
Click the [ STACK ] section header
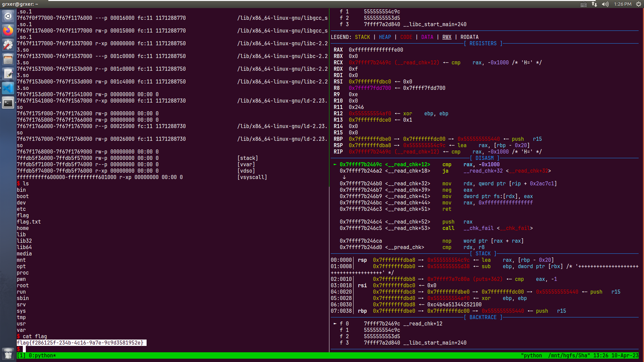483,254
